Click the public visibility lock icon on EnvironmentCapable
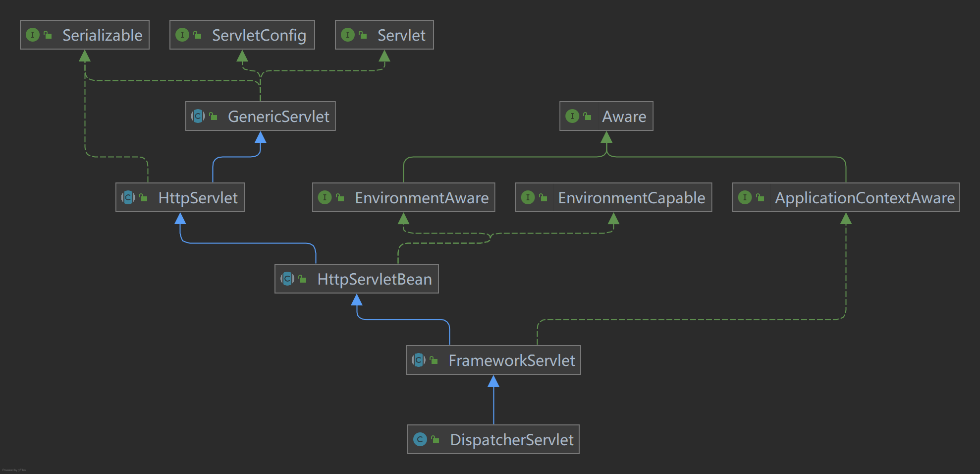Image resolution: width=980 pixels, height=474 pixels. (543, 197)
